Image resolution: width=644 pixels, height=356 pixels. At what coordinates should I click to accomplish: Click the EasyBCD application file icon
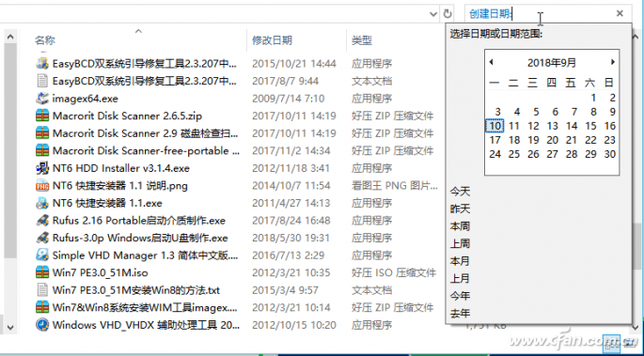point(42,64)
